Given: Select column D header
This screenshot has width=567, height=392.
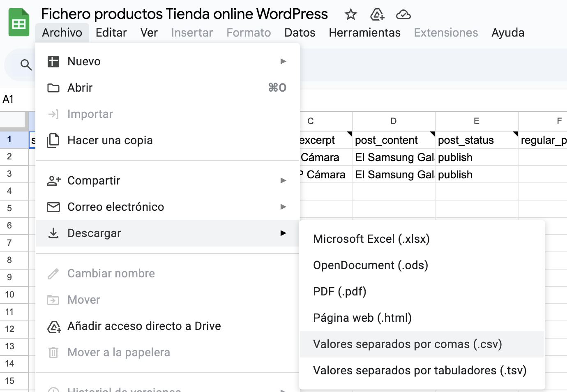Looking at the screenshot, I should click(x=394, y=121).
